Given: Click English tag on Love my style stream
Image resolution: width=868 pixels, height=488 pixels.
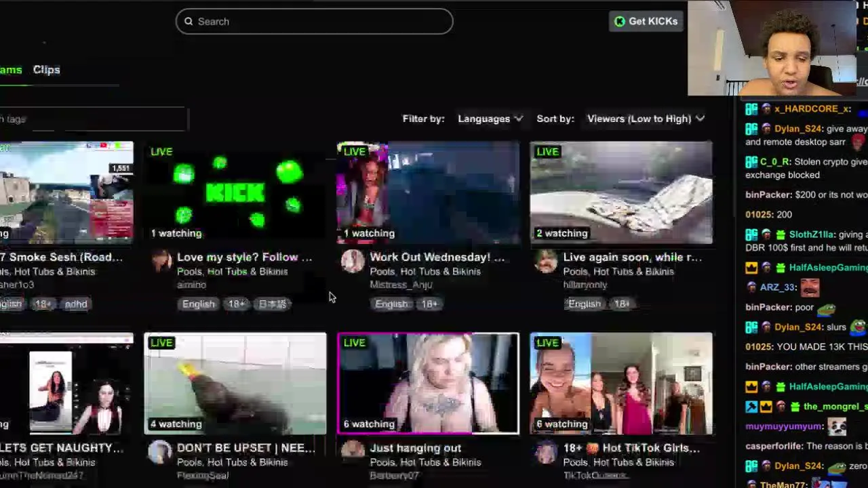Looking at the screenshot, I should (198, 304).
